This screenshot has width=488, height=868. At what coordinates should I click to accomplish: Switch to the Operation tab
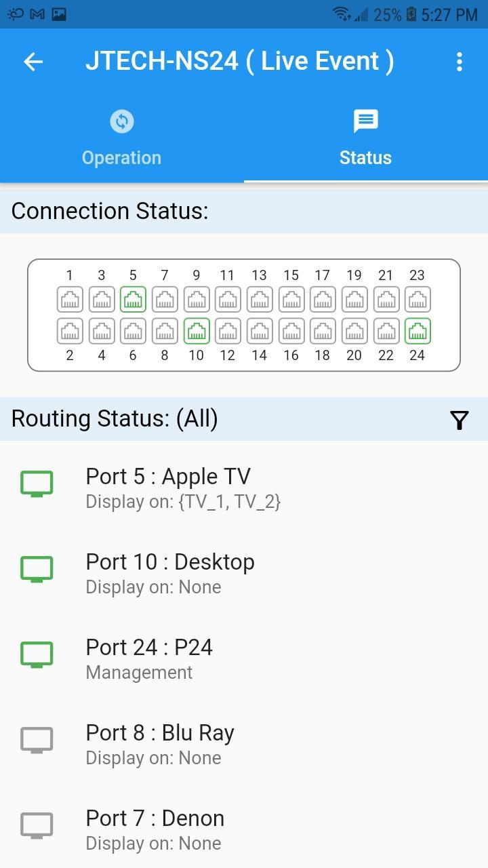pos(122,139)
